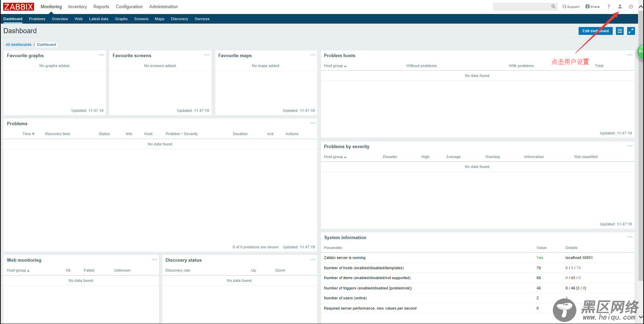
Task: Open the Share link
Action: pos(593,7)
